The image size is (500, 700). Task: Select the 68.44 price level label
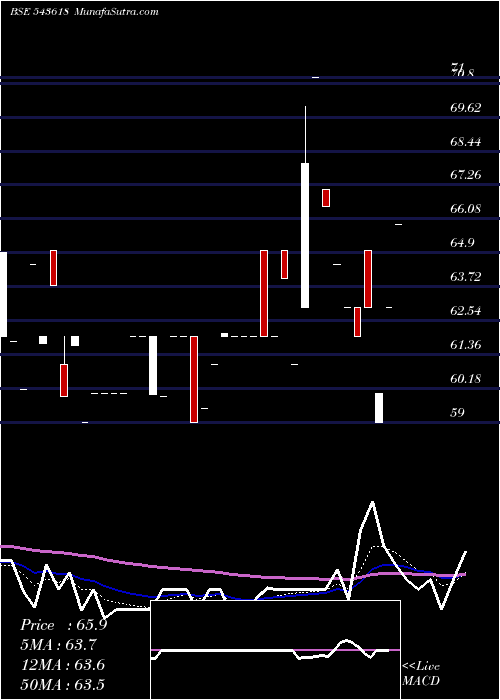[x=466, y=142]
